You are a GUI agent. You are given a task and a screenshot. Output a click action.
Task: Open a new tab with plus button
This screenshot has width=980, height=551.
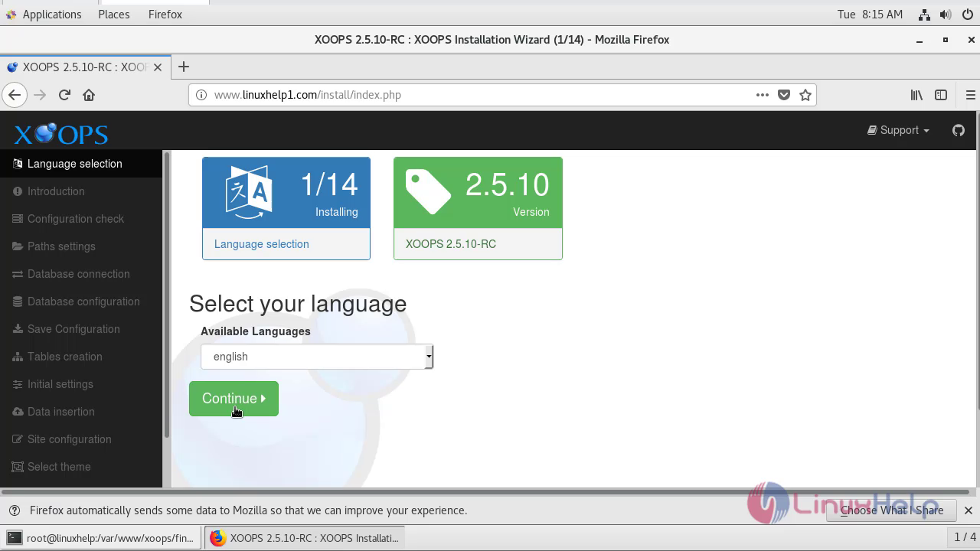183,67
